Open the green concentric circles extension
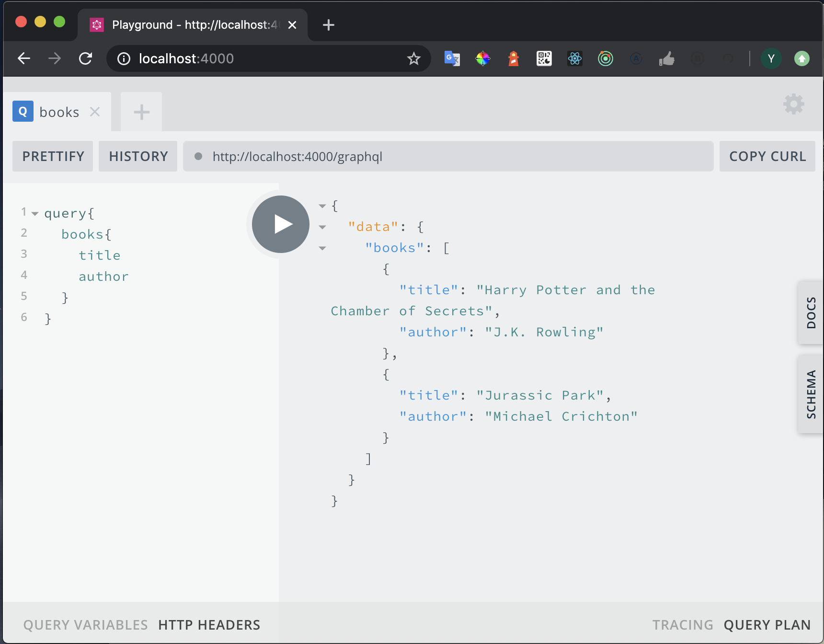 click(x=605, y=58)
